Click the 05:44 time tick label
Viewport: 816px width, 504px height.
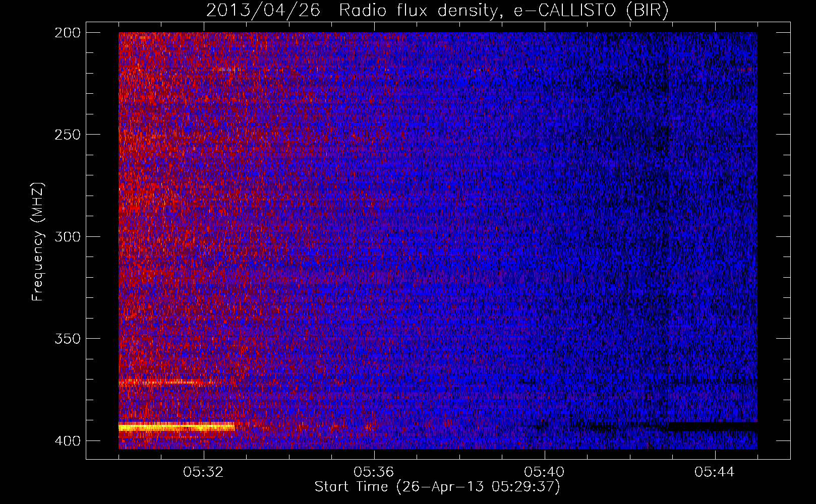(715, 472)
